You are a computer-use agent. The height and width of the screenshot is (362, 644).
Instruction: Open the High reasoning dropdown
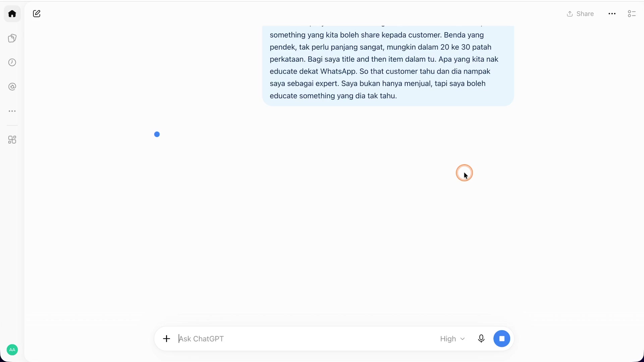click(x=452, y=339)
